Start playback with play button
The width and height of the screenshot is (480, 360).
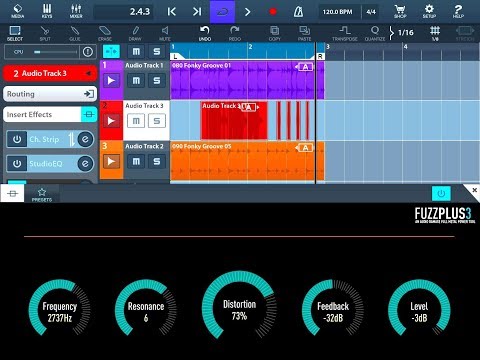click(248, 12)
